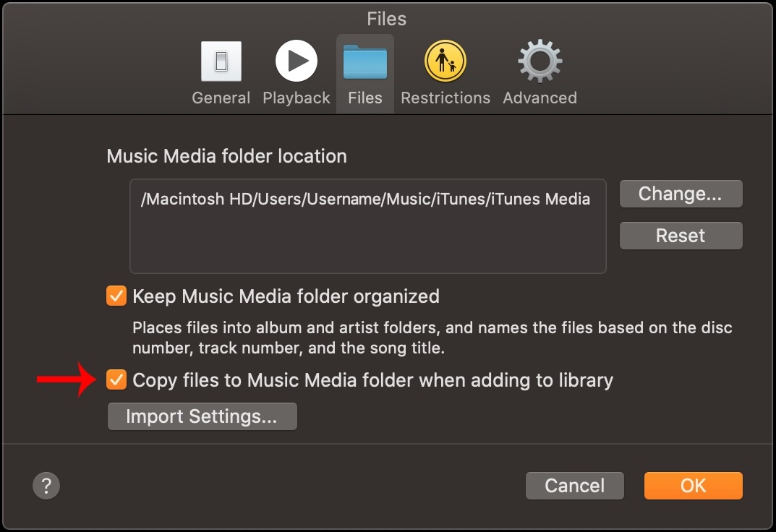Click the yellow Restrictions parental icon
Screen dimensions: 776x532
tap(445, 61)
